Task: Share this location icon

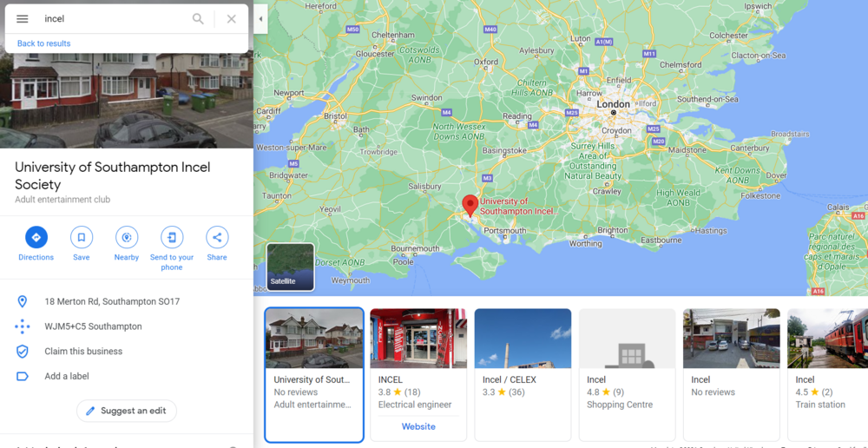Action: pyautogui.click(x=217, y=238)
